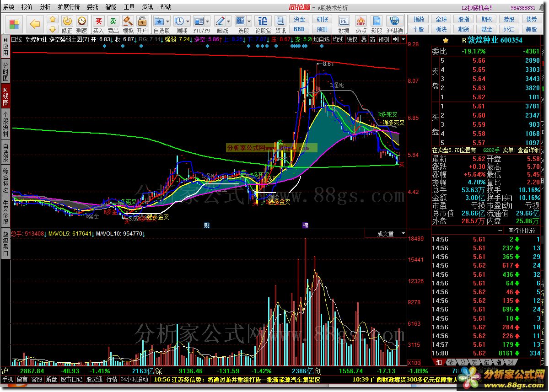Open the 委托 menu
Screen dimensions: 549x392
pos(92,7)
